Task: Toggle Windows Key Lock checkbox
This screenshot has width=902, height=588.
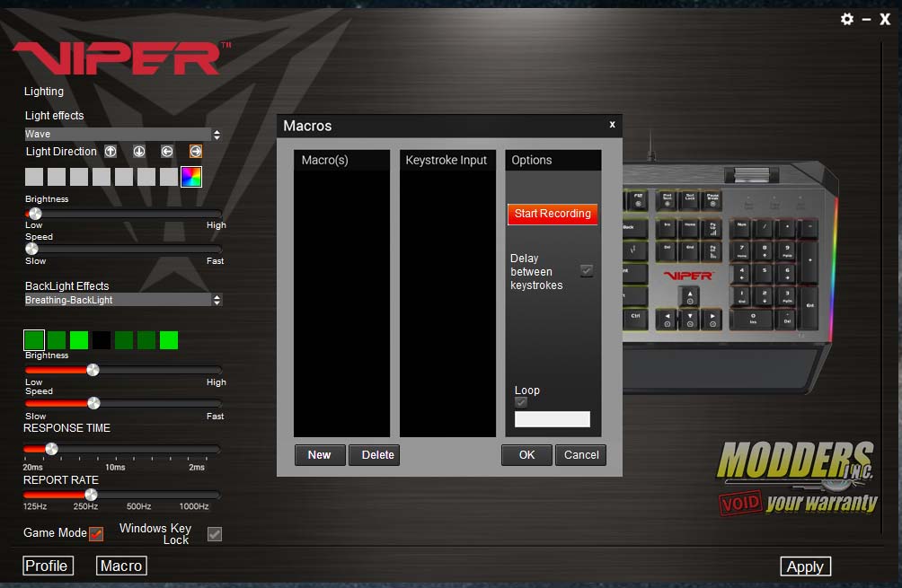Action: [215, 534]
